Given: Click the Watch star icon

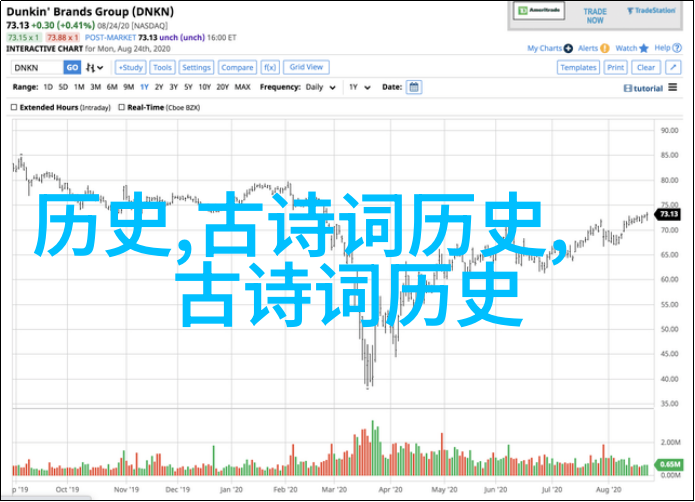Looking at the screenshot, I should [x=644, y=48].
